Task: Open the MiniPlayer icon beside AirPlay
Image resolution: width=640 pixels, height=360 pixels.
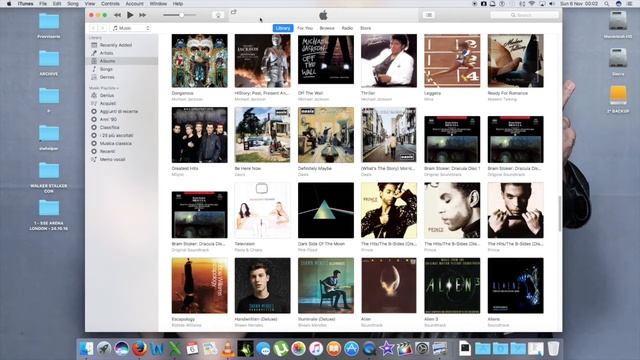Action: 233,12
